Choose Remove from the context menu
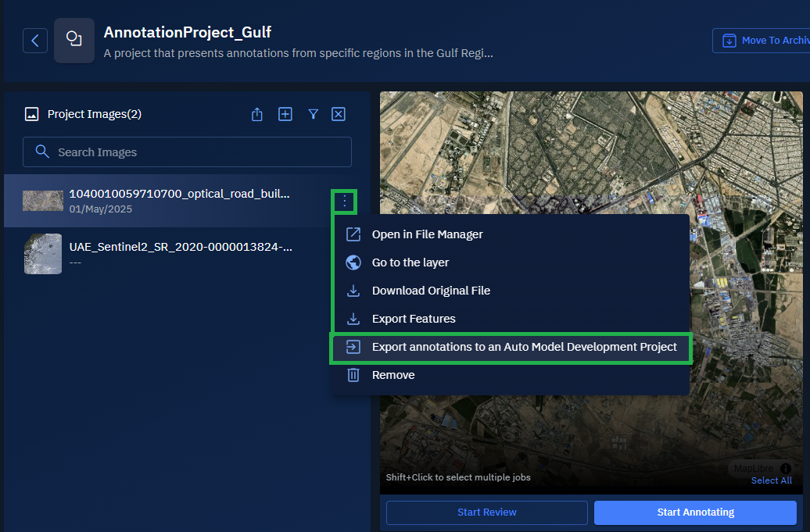This screenshot has width=810, height=532. (393, 375)
